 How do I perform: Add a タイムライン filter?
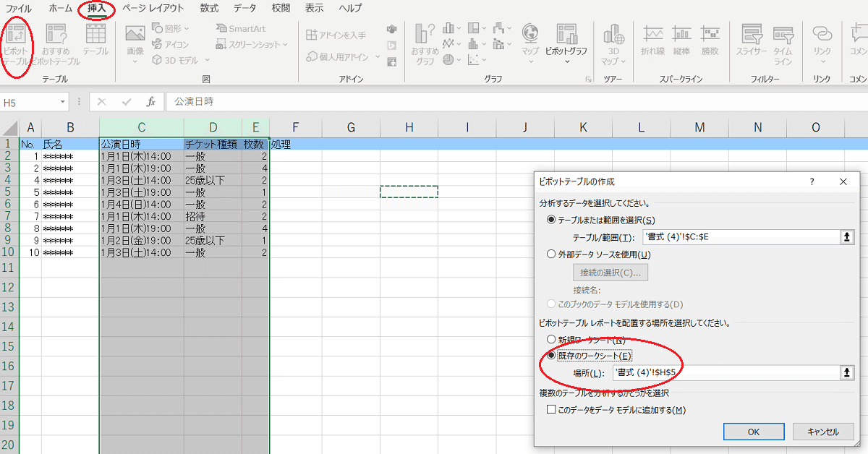coord(783,44)
